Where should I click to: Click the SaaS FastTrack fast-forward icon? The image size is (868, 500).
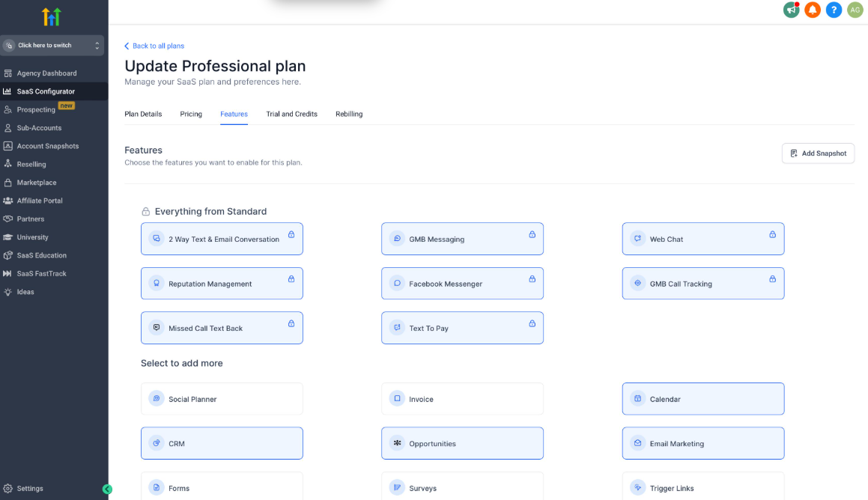pos(7,274)
